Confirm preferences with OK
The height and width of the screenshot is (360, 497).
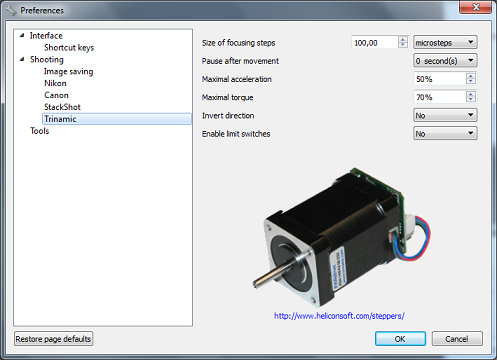point(400,339)
